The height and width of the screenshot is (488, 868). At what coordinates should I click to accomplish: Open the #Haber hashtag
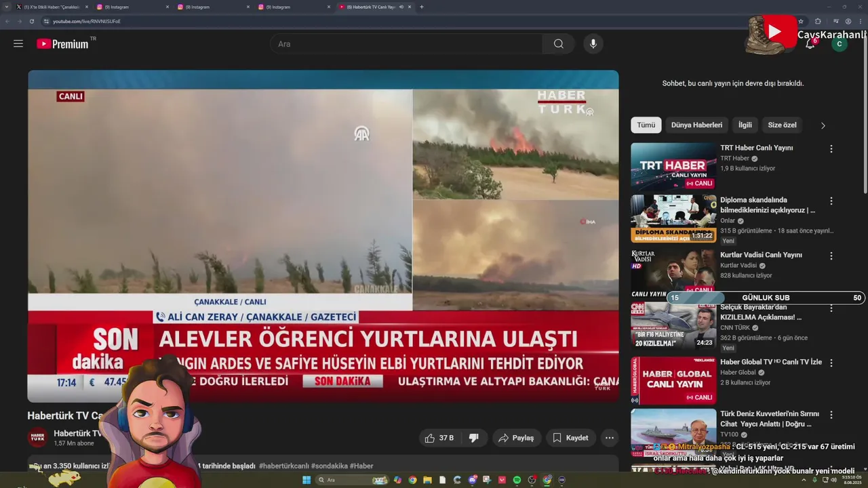pos(361,466)
